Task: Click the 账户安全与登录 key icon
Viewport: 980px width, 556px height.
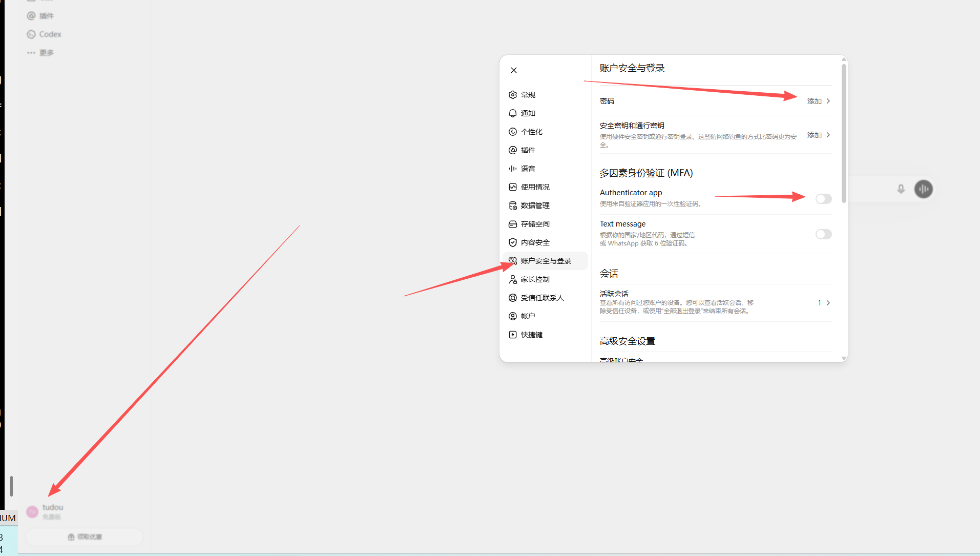Action: pos(513,261)
